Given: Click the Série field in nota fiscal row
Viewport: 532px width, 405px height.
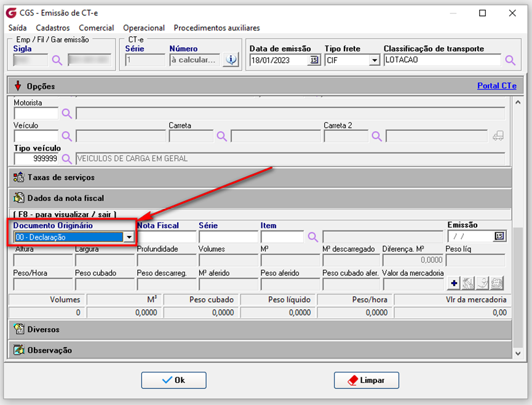Looking at the screenshot, I should pyautogui.click(x=228, y=237).
